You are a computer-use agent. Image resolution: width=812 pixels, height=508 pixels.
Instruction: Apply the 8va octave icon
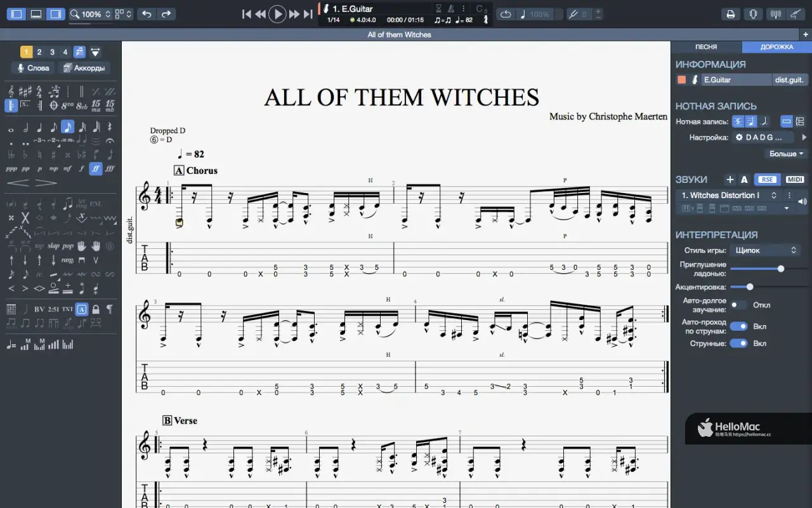(x=67, y=105)
